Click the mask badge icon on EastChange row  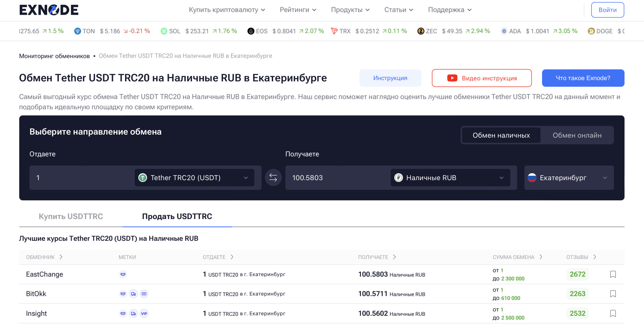pos(123,274)
